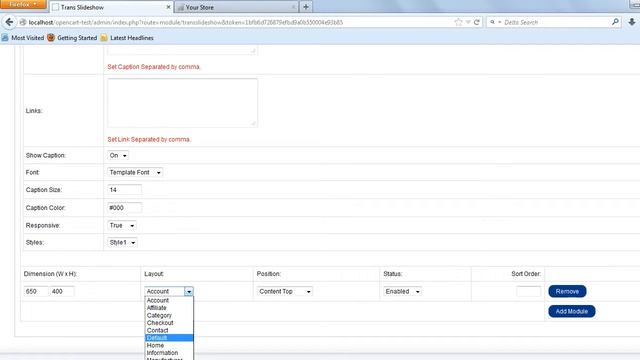Click the Add Module button
640x360 pixels.
coord(572,311)
